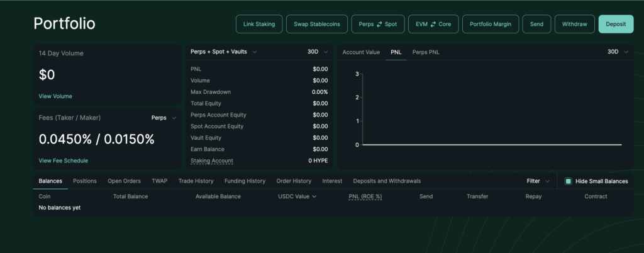Click the EVM to Core transfer button
This screenshot has width=644, height=253.
(433, 24)
